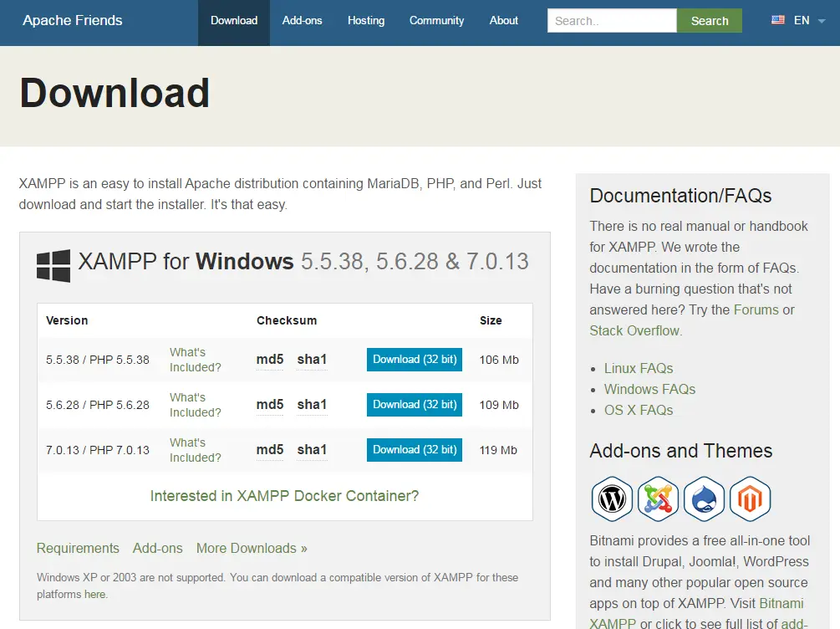840x629 pixels.
Task: Click version text 7.0.13 / PHP 7.0.13
Action: [x=98, y=450]
